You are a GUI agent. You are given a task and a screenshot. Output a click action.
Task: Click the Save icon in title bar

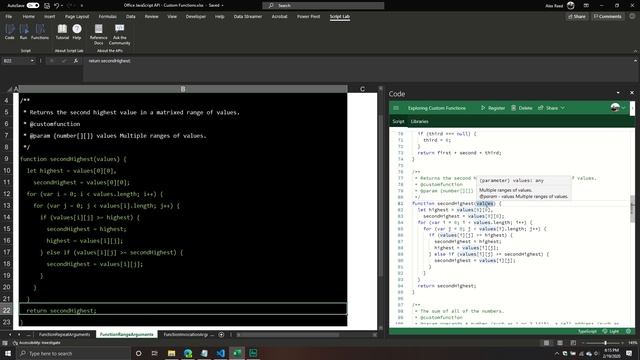[x=47, y=6]
